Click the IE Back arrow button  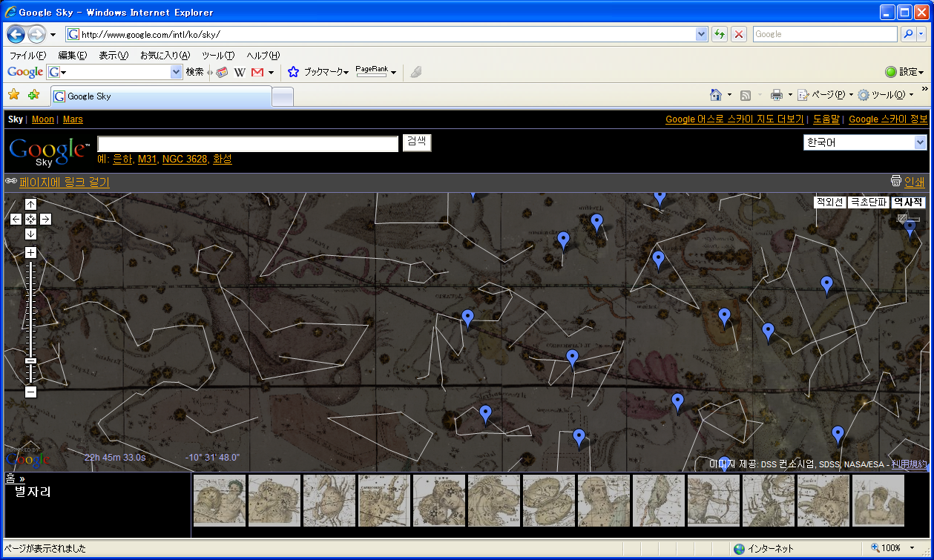16,34
